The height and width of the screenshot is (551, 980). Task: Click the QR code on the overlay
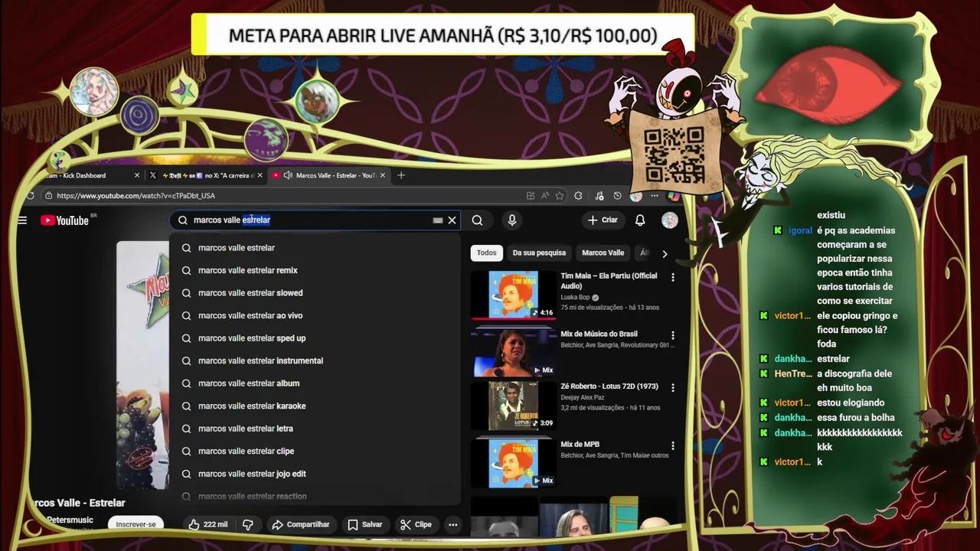click(674, 155)
